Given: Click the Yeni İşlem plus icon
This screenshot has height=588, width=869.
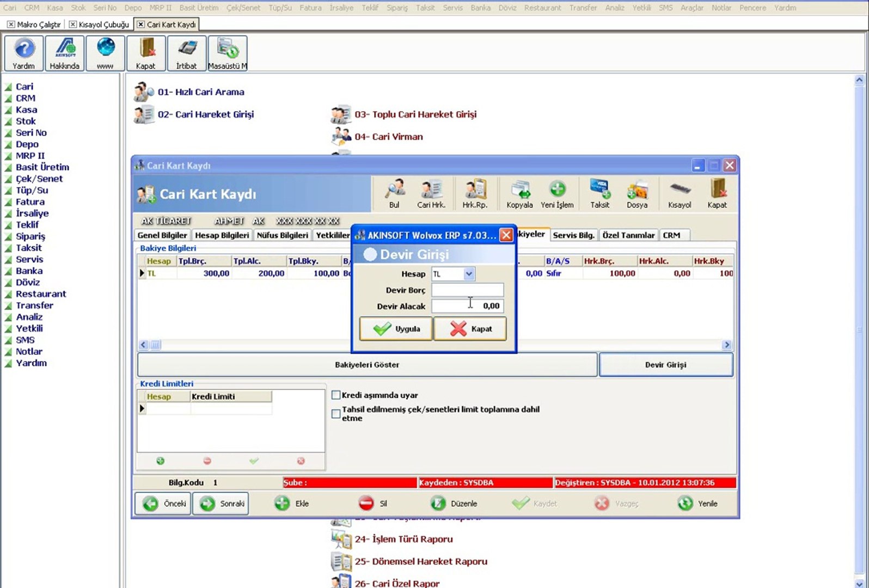Looking at the screenshot, I should [x=557, y=194].
